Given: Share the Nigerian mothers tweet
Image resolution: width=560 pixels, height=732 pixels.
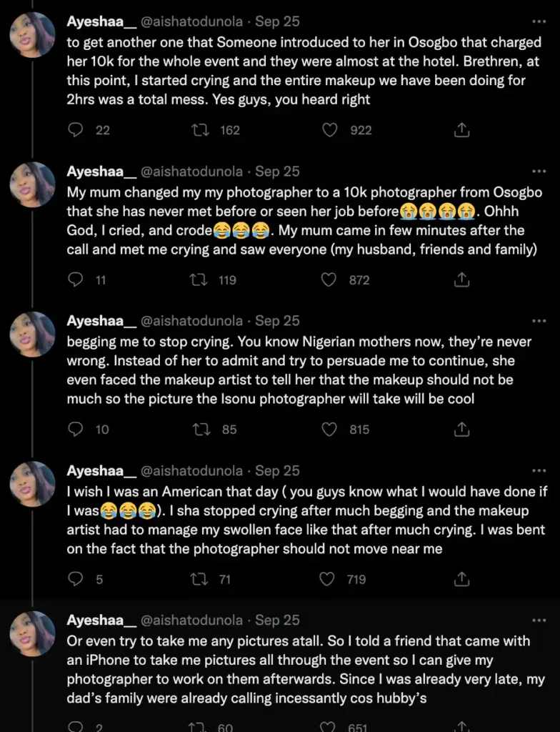Looking at the screenshot, I should click(461, 430).
